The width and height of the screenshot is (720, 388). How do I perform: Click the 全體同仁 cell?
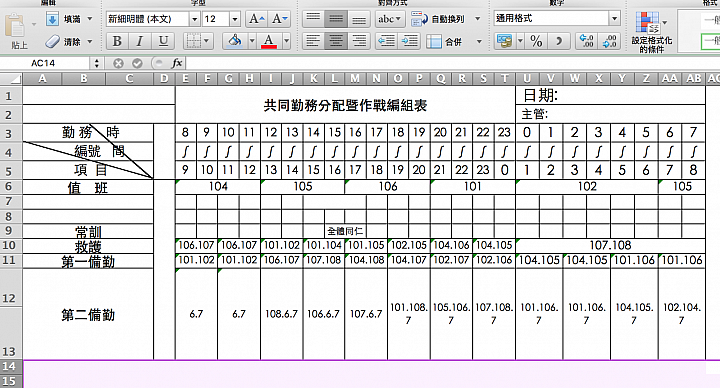[x=345, y=231]
